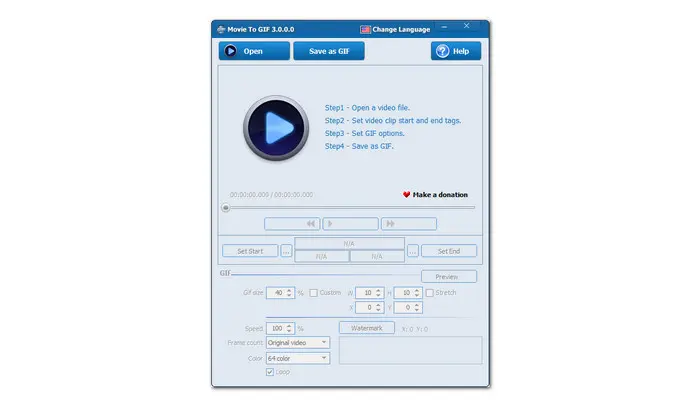Decrease height H value with down arrow
This screenshot has width=700, height=407.
point(417,295)
